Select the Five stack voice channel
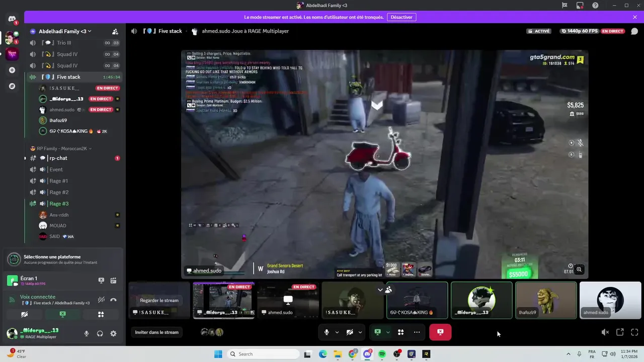This screenshot has width=644, height=362. coord(74,77)
